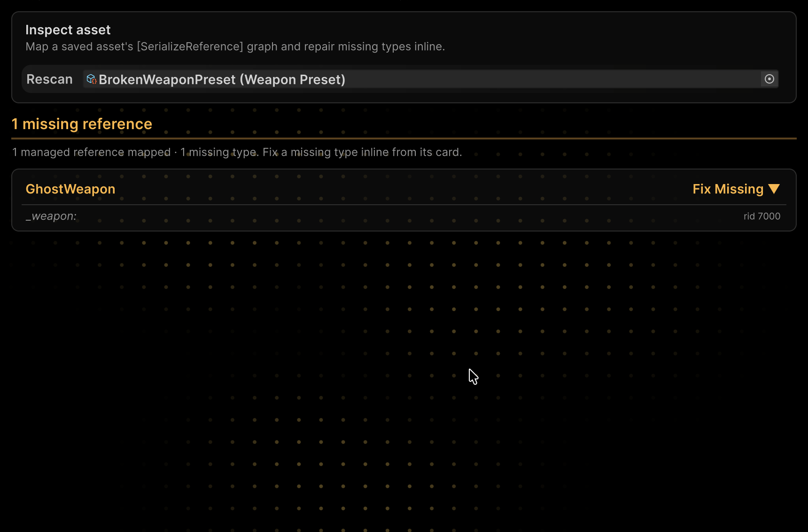
Task: Click the Rescan button
Action: pyautogui.click(x=50, y=79)
